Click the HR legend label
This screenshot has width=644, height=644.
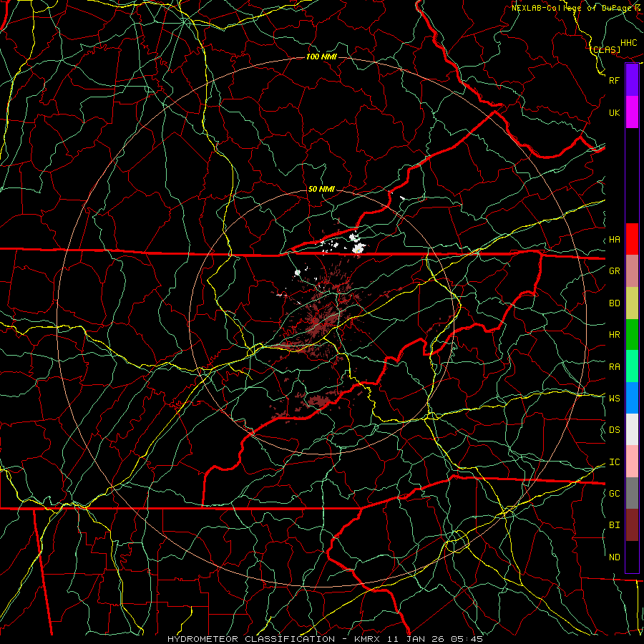coord(614,335)
